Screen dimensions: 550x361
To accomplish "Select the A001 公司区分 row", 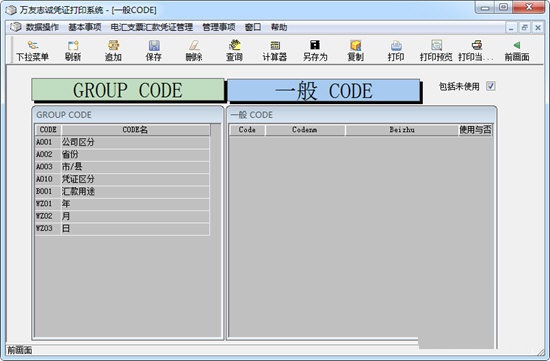I will coord(122,142).
